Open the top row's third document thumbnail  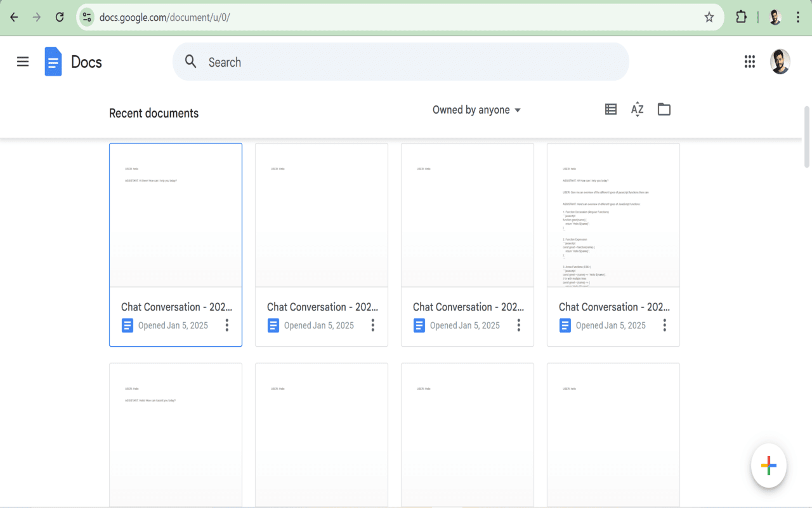click(468, 215)
